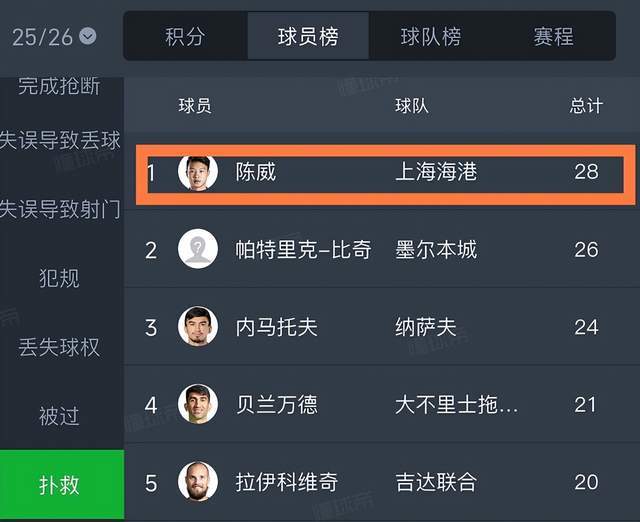Screen dimensions: 640x522
Task: Select 完成抢断 stat in sidebar
Action: click(60, 87)
